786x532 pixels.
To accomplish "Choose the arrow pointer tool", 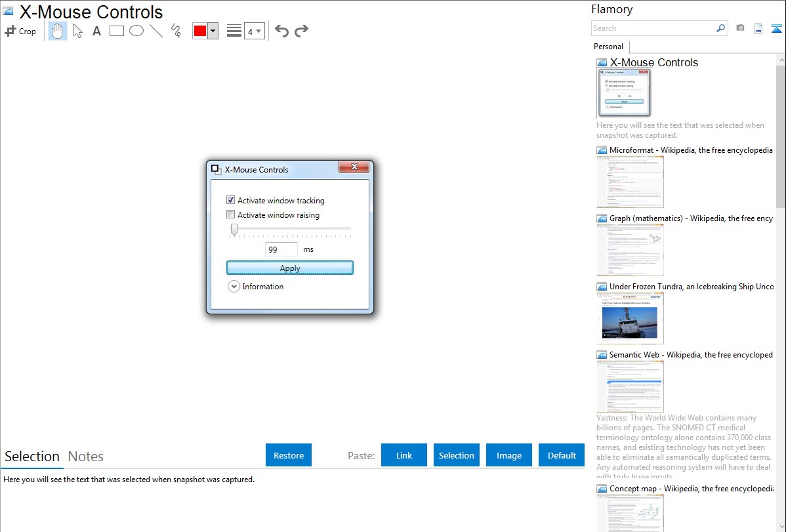I will 77,31.
